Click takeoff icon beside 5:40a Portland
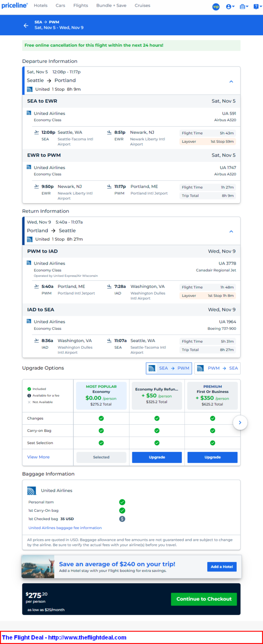This screenshot has width=263, height=644. [x=37, y=286]
